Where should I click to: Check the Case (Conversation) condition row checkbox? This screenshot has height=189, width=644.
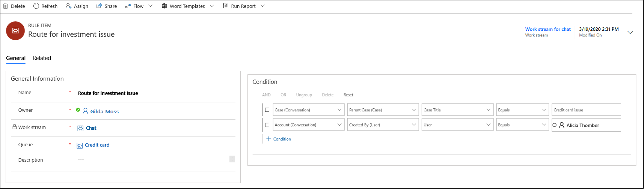pos(267,110)
